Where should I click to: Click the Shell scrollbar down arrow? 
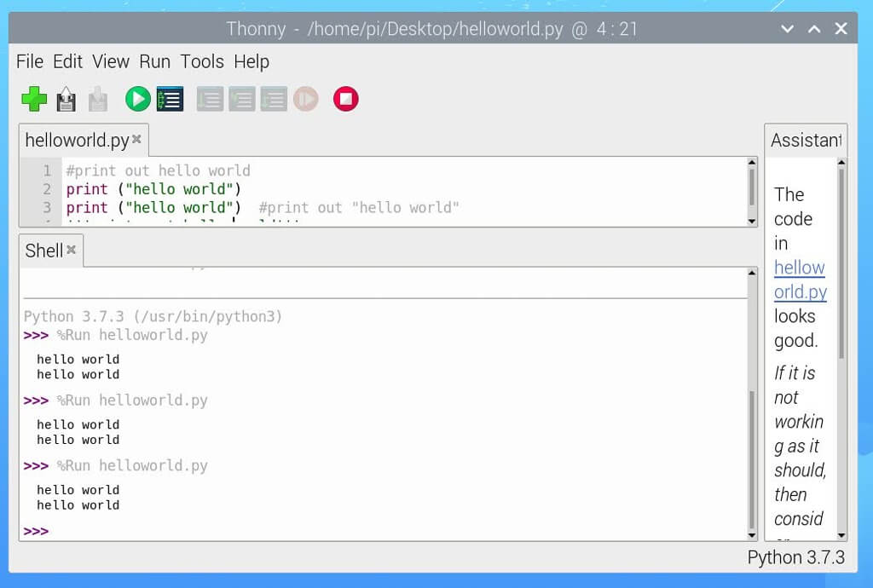752,535
